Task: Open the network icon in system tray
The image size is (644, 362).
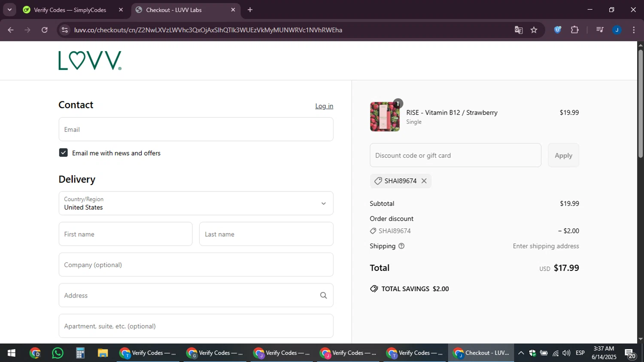Action: tap(556, 353)
